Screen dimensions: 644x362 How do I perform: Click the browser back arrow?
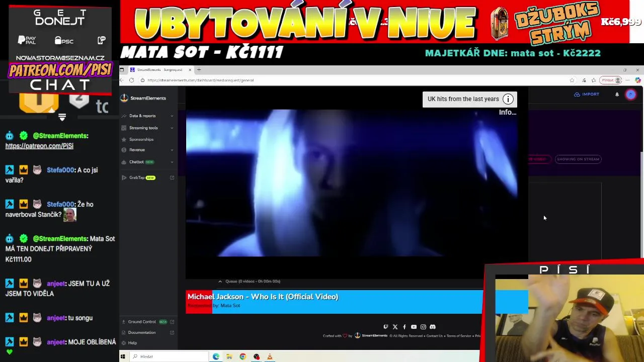tap(122, 80)
